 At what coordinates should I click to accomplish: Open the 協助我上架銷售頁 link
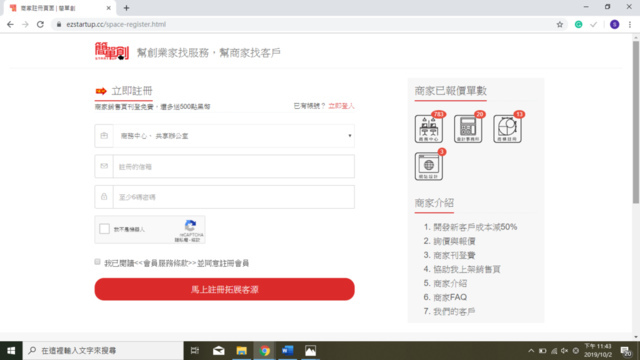(467, 269)
